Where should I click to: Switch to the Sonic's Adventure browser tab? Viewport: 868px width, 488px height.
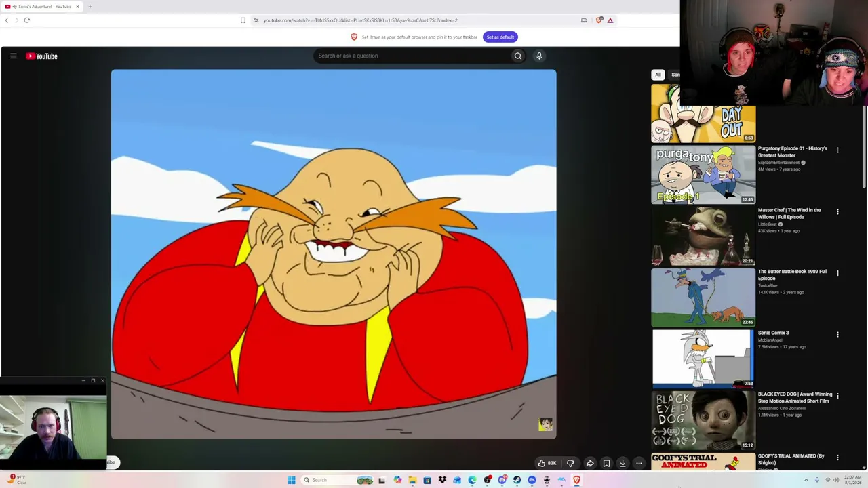tap(42, 7)
